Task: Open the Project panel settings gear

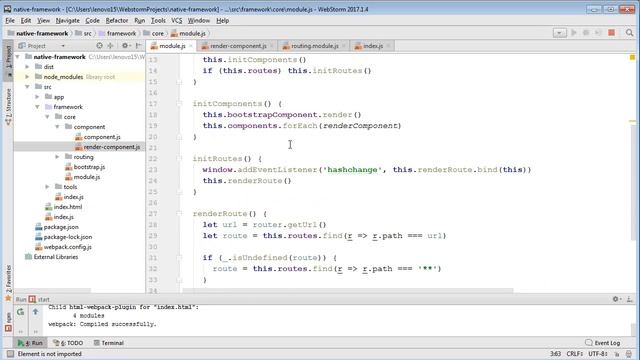Action: (125, 46)
